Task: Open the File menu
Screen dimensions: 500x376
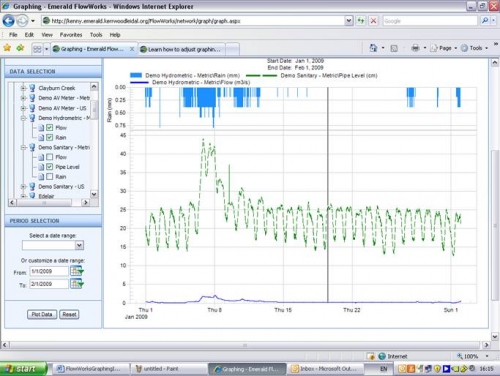Action: click(13, 35)
